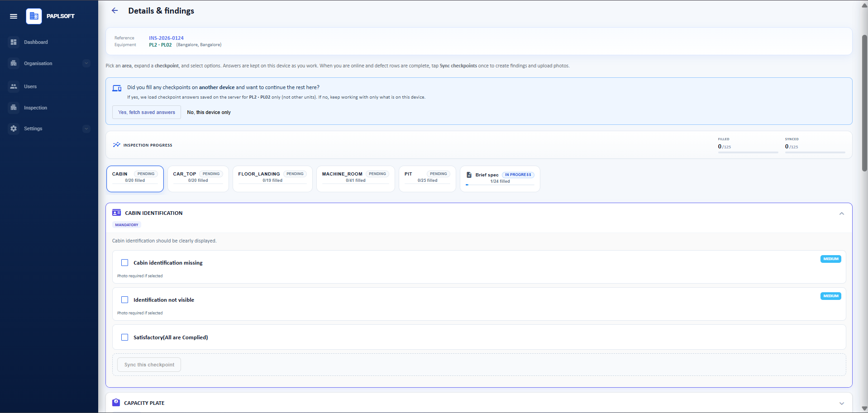
Task: Click the Cabin Identification ID card icon
Action: [x=116, y=213]
